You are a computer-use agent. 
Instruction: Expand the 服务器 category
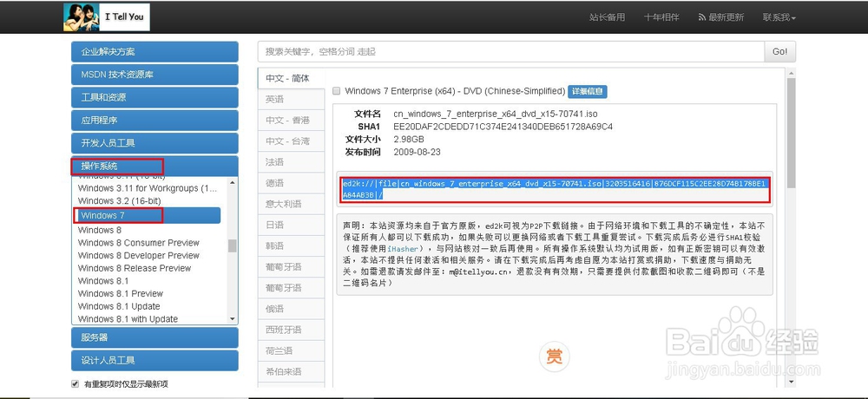point(155,337)
